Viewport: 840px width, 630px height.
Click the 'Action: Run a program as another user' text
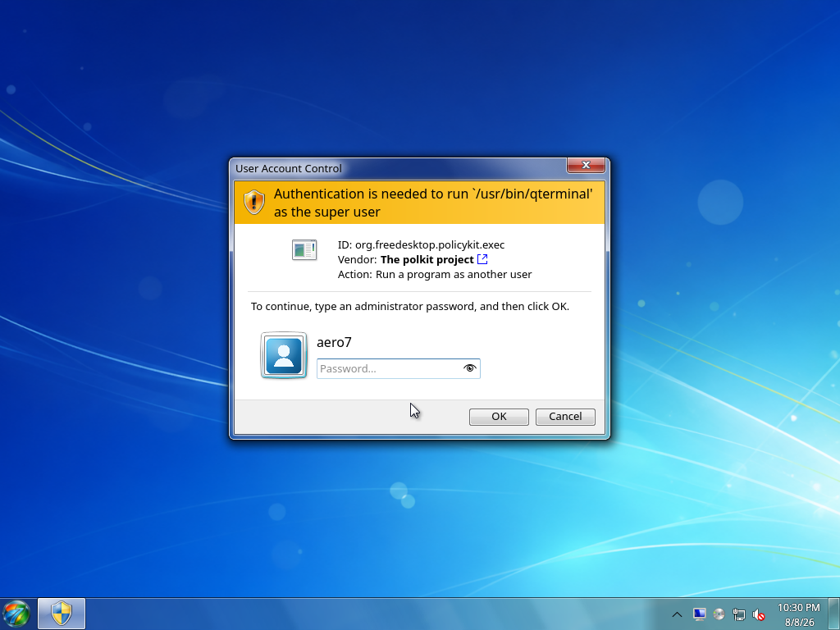click(435, 274)
